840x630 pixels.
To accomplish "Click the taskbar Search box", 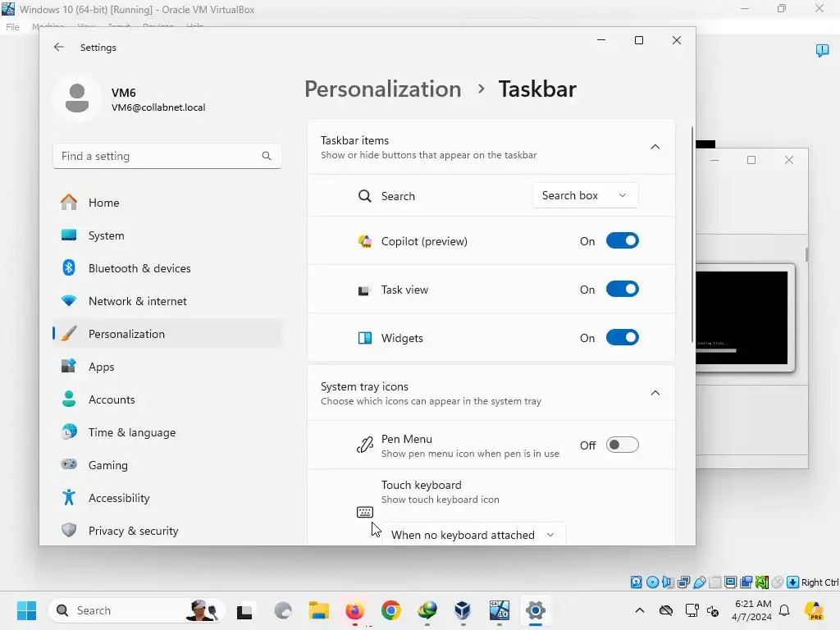I will (137, 610).
